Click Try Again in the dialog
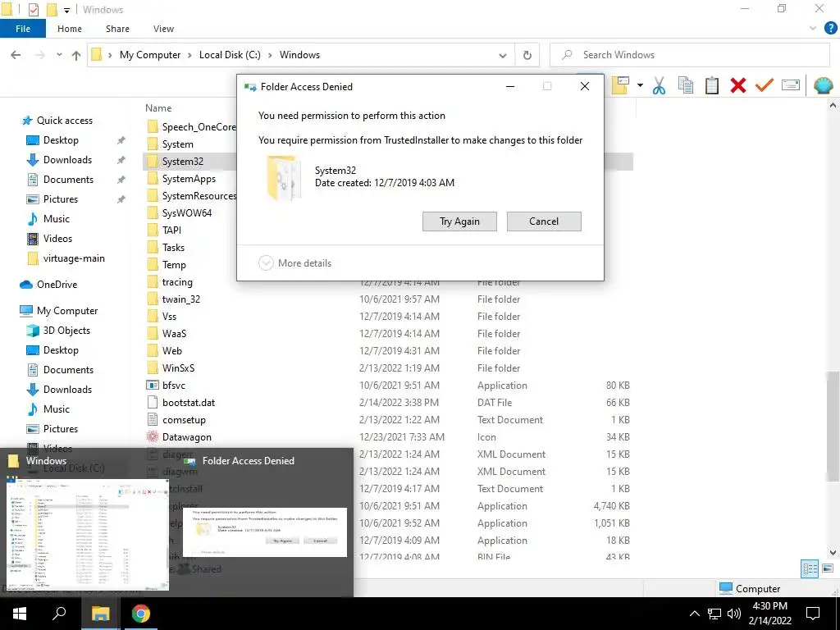Image resolution: width=840 pixels, height=630 pixels. tap(459, 221)
